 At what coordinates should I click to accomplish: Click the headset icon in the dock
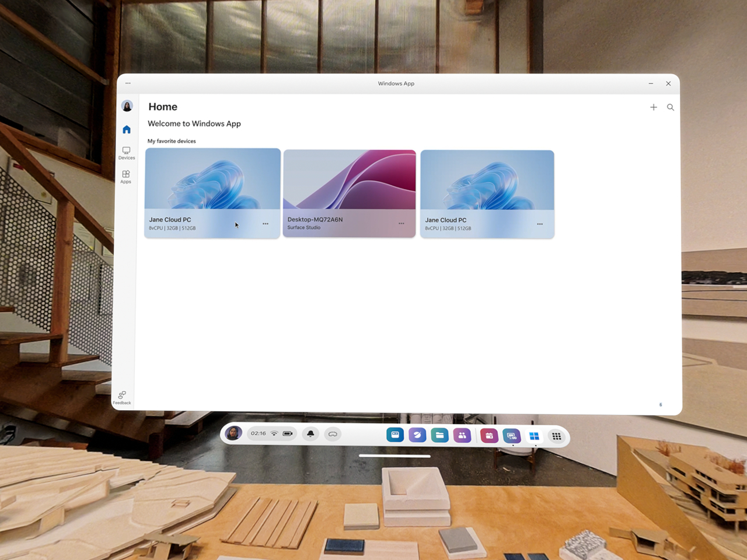[x=333, y=434]
